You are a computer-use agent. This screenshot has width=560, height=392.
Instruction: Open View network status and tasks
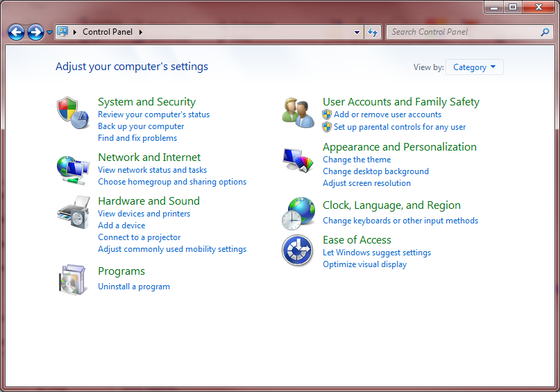(152, 170)
